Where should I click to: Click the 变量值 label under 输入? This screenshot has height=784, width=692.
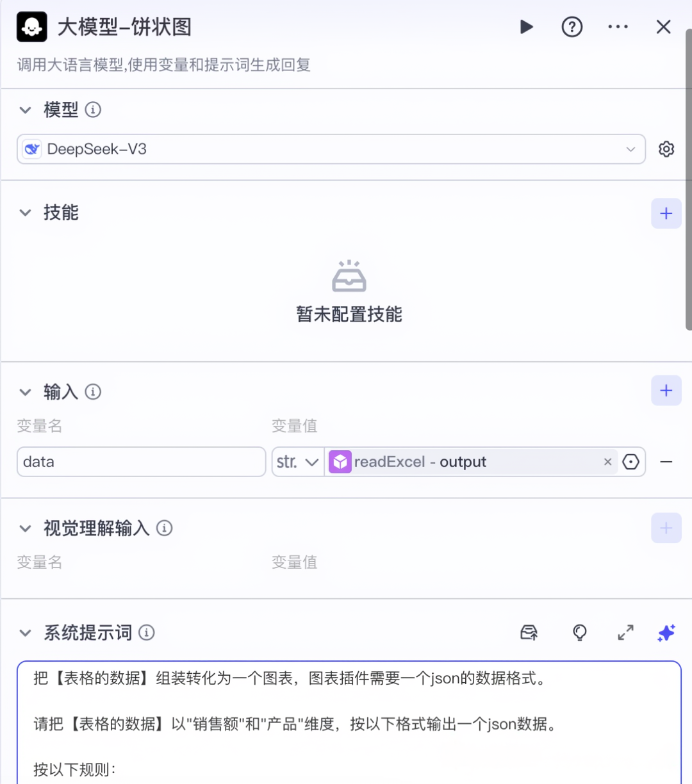tap(295, 426)
